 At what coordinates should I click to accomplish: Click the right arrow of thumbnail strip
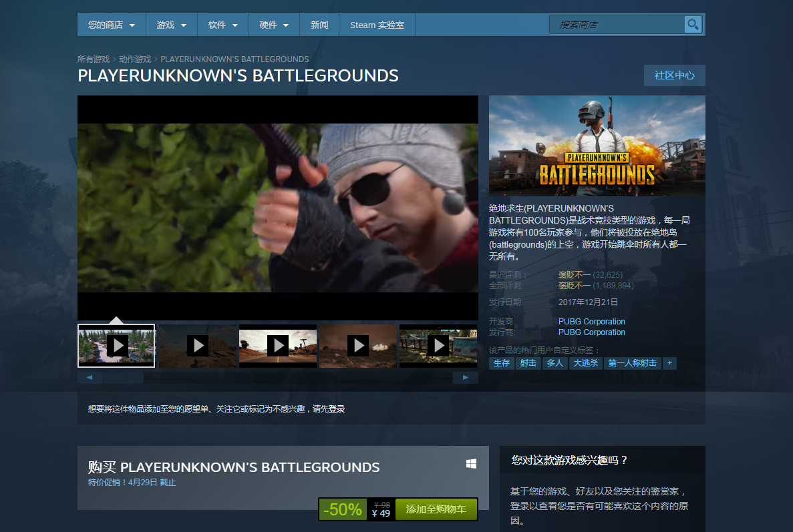click(x=466, y=377)
